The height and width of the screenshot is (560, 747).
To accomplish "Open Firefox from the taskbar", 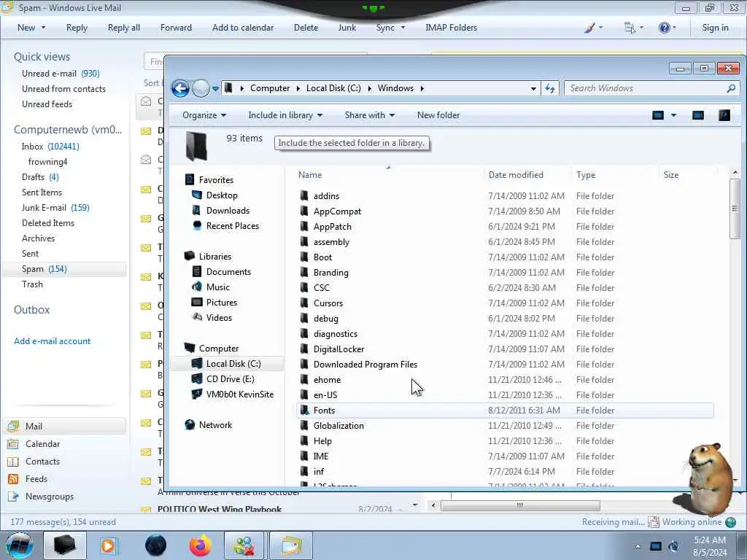I will (x=201, y=545).
